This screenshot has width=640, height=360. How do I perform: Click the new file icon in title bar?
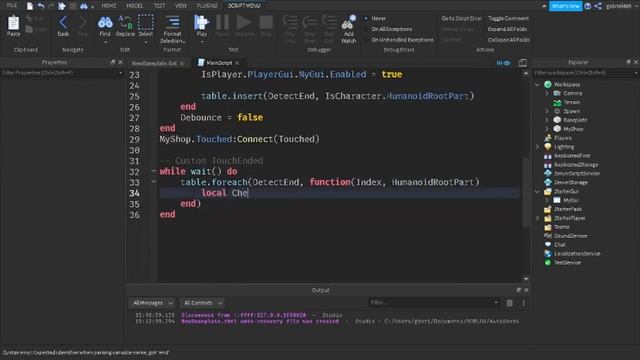tap(30, 6)
